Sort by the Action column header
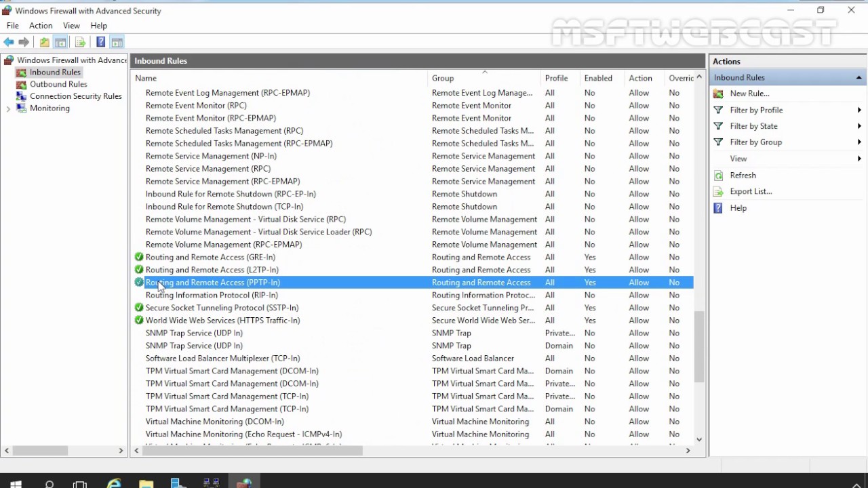The width and height of the screenshot is (868, 488). tap(644, 78)
